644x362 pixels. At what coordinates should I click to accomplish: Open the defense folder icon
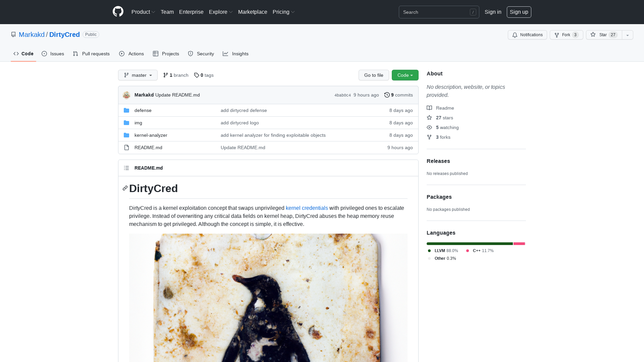pos(126,110)
